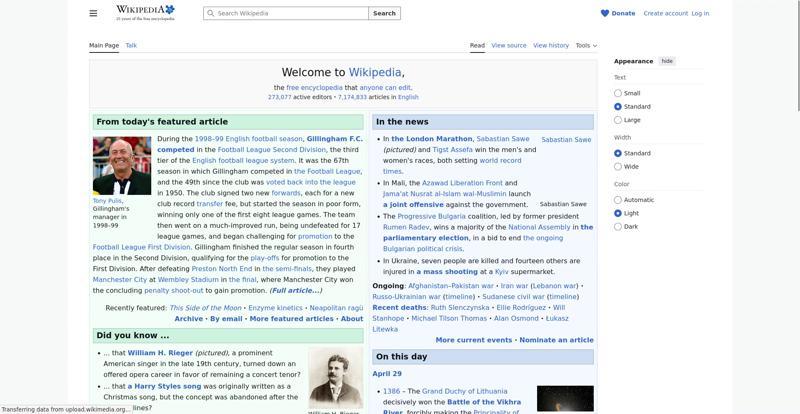Select Small text size option

click(618, 93)
